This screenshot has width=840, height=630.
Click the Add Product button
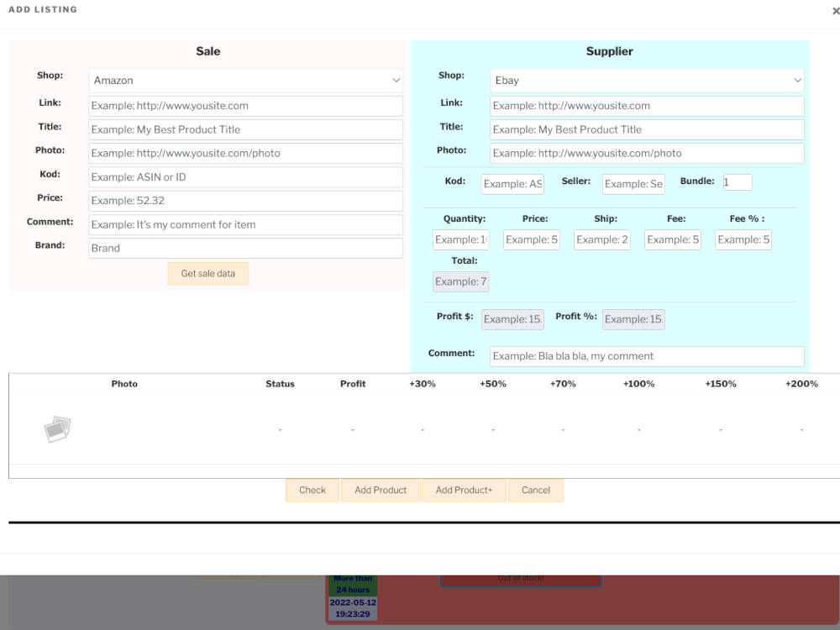[x=381, y=491]
